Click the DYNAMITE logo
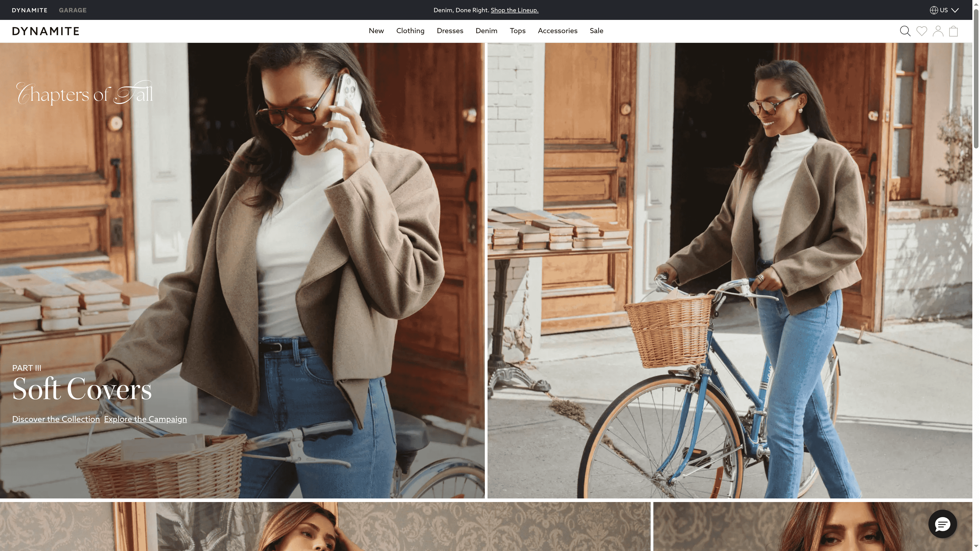980x551 pixels. (x=45, y=31)
